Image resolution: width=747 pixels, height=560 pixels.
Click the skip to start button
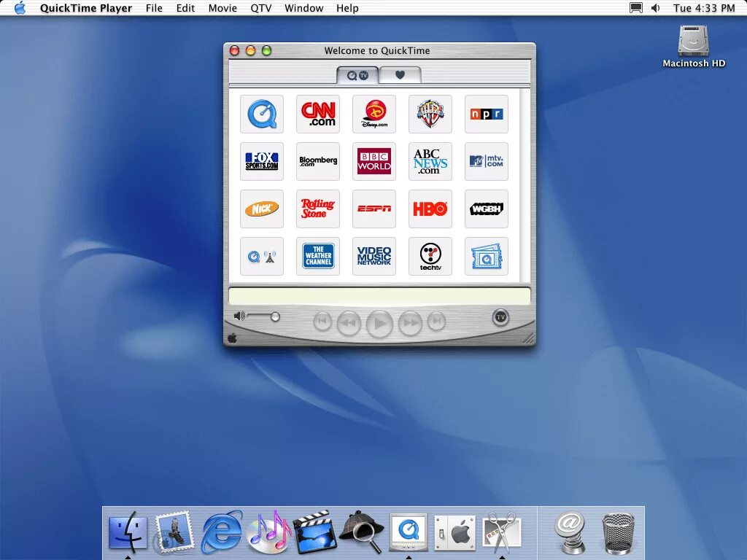pos(322,321)
